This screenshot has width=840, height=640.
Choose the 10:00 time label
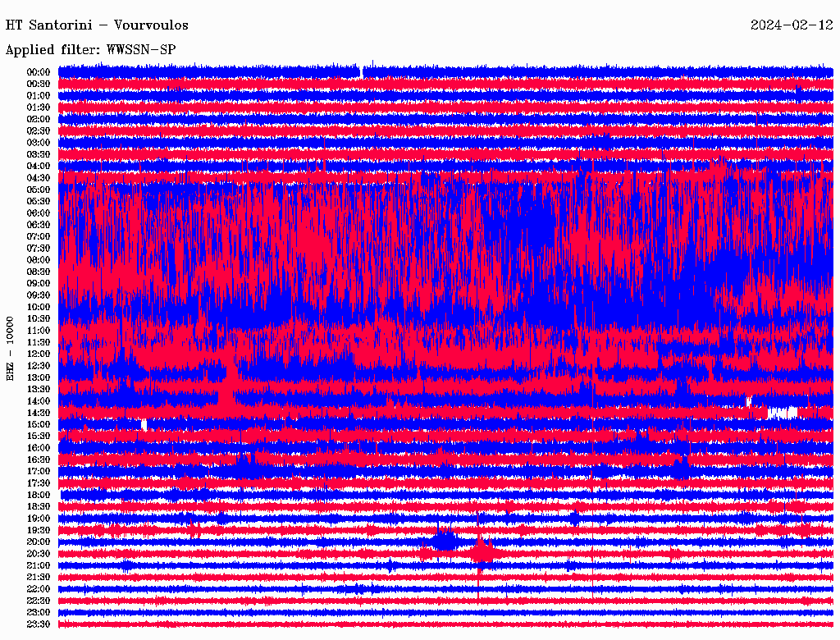click(x=39, y=307)
